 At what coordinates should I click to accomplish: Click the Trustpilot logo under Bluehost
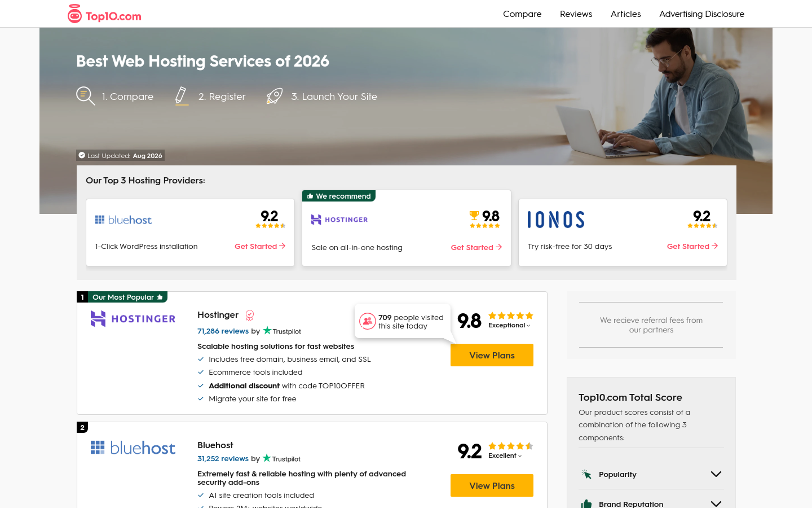coord(281,458)
